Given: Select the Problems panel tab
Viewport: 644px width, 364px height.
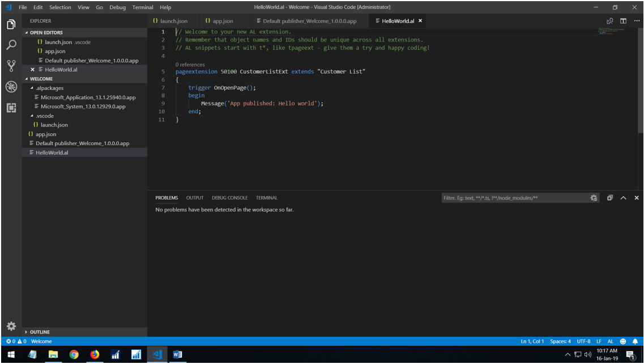Looking at the screenshot, I should tap(167, 198).
